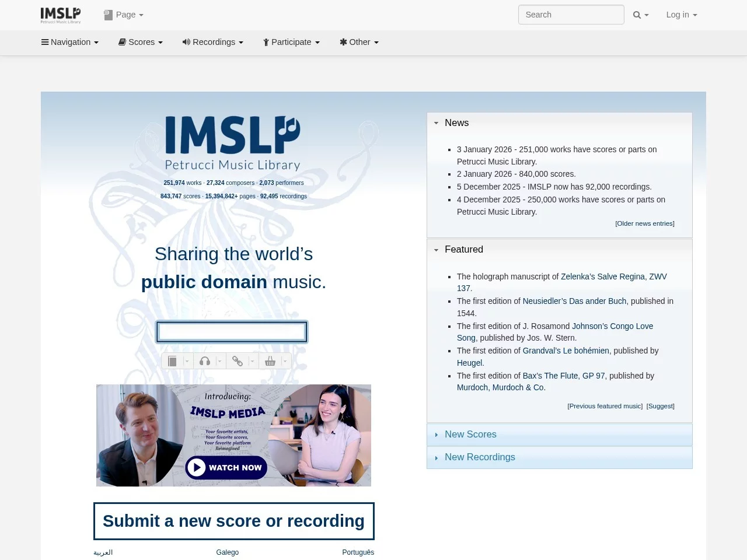Collapse the News panel
The width and height of the screenshot is (747, 560).
[436, 123]
